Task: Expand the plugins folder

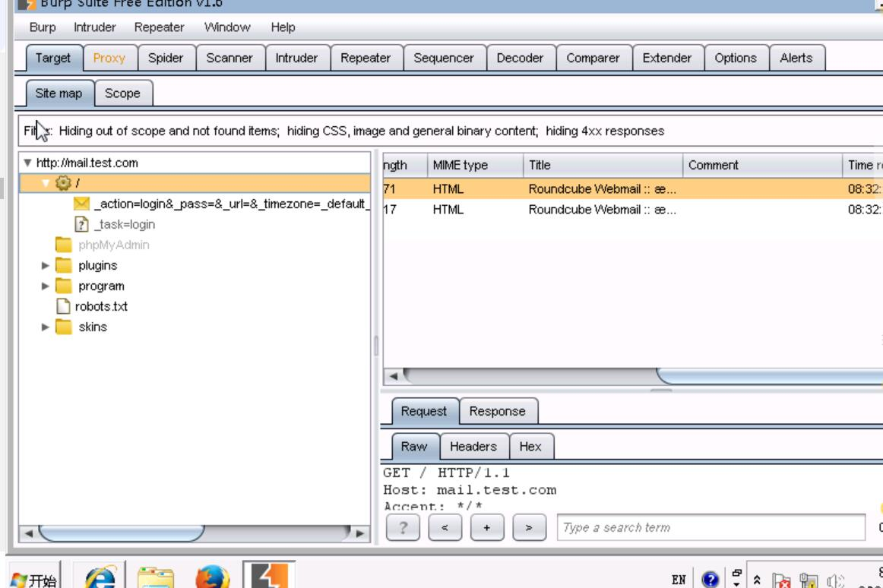Action: click(46, 265)
